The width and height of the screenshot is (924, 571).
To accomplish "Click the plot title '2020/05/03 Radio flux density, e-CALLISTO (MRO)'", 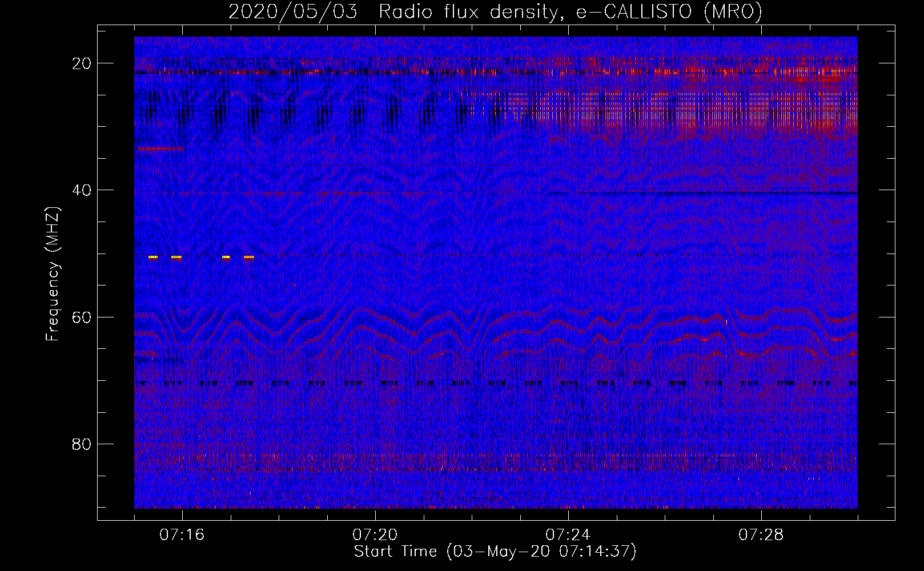I will 495,11.
